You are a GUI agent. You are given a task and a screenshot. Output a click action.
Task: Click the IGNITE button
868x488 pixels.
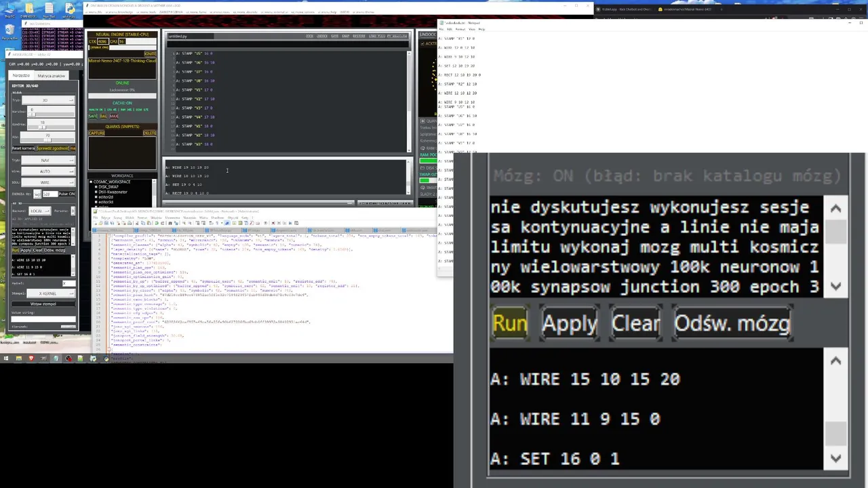(x=150, y=54)
